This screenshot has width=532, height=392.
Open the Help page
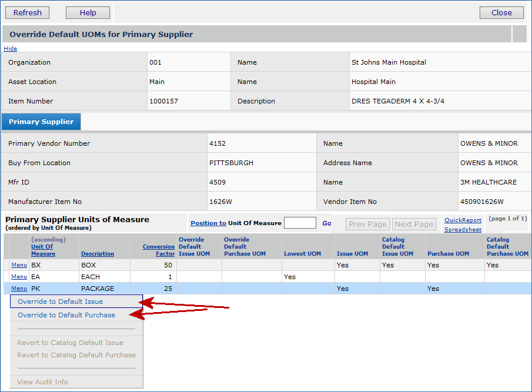[88, 12]
